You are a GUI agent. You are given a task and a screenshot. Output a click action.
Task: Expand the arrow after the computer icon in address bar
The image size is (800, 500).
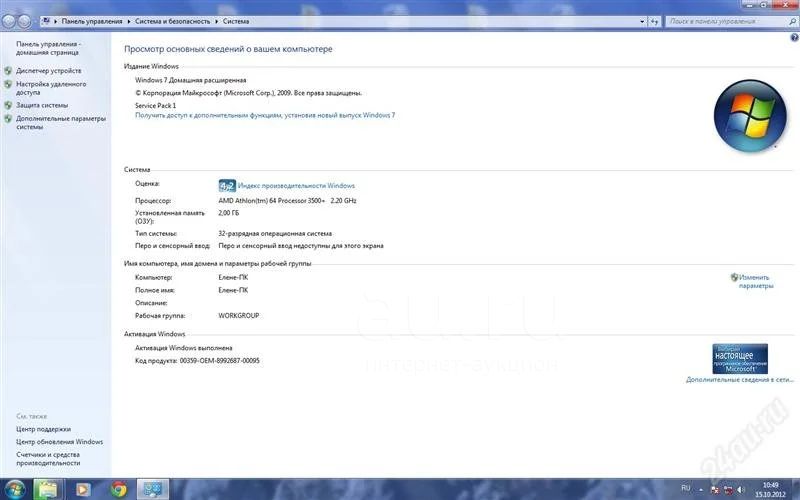pos(55,21)
